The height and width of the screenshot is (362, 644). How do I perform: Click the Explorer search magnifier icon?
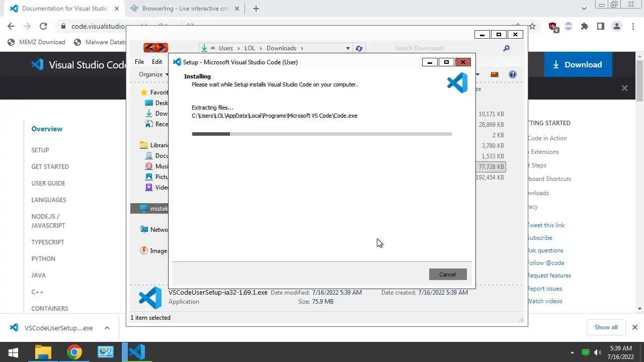(506, 48)
